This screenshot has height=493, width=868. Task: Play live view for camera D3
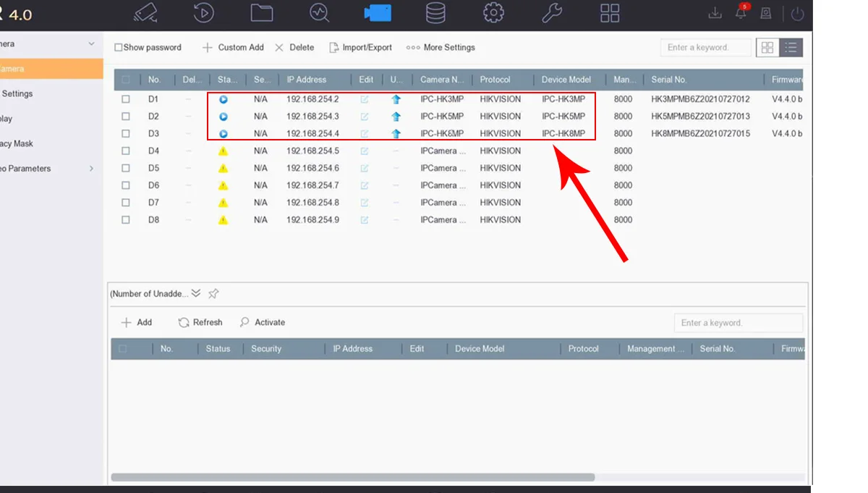click(x=224, y=134)
